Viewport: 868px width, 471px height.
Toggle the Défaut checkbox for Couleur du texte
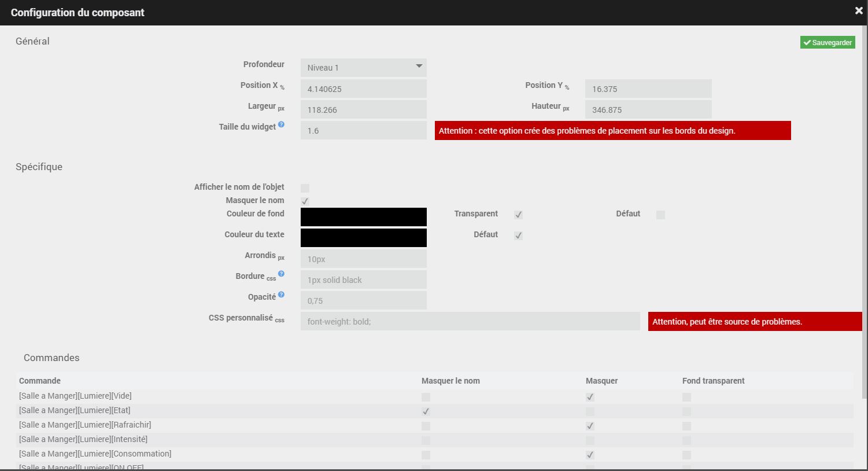pos(518,235)
